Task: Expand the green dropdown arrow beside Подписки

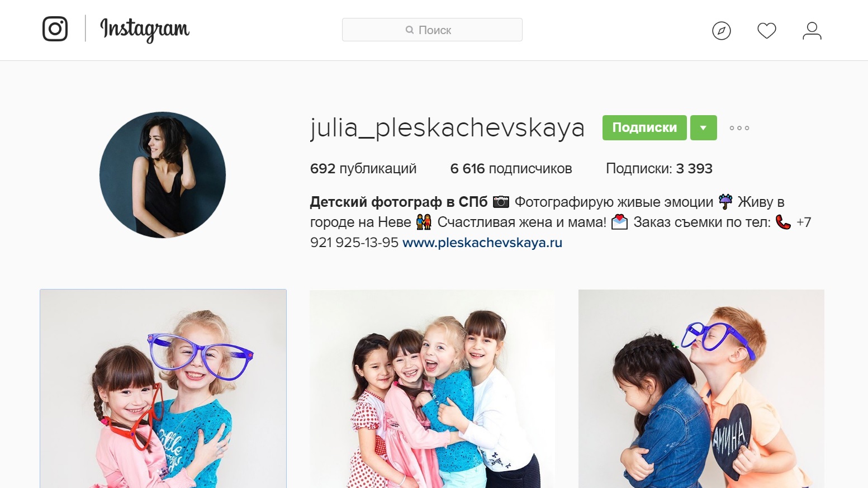Action: [x=704, y=127]
